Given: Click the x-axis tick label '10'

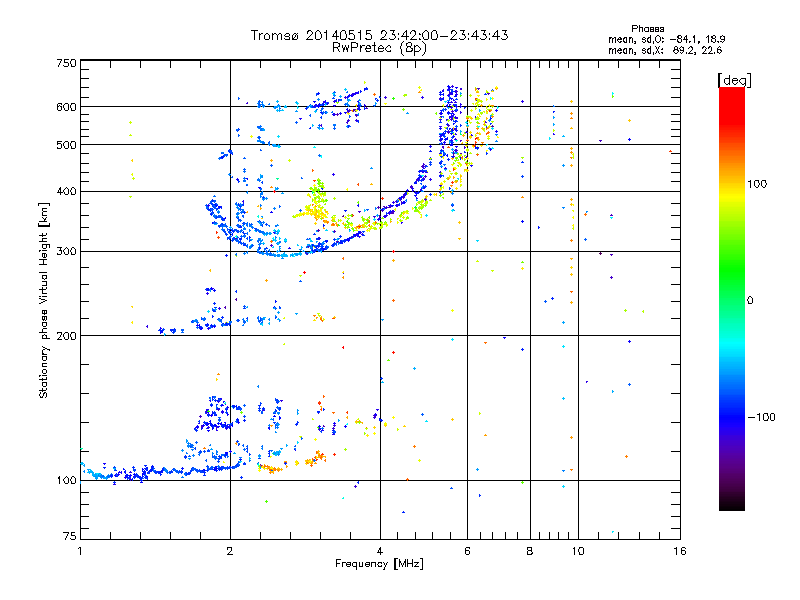Looking at the screenshot, I should [x=578, y=551].
